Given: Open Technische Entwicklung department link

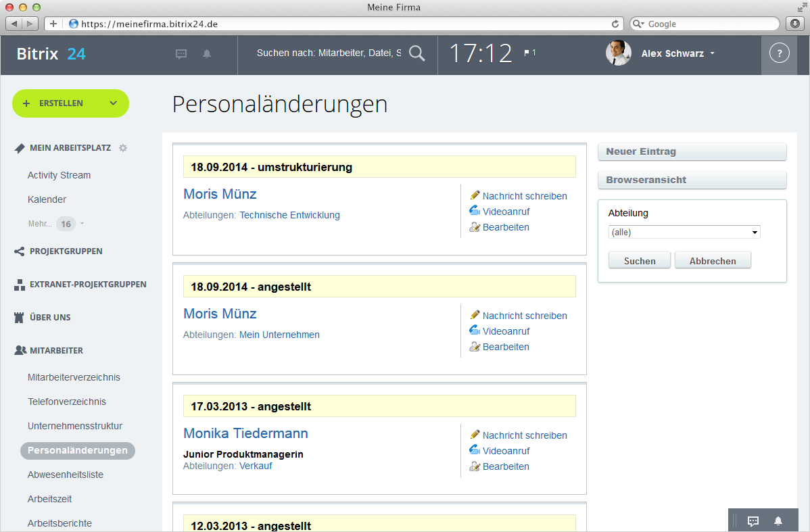Looking at the screenshot, I should click(290, 215).
